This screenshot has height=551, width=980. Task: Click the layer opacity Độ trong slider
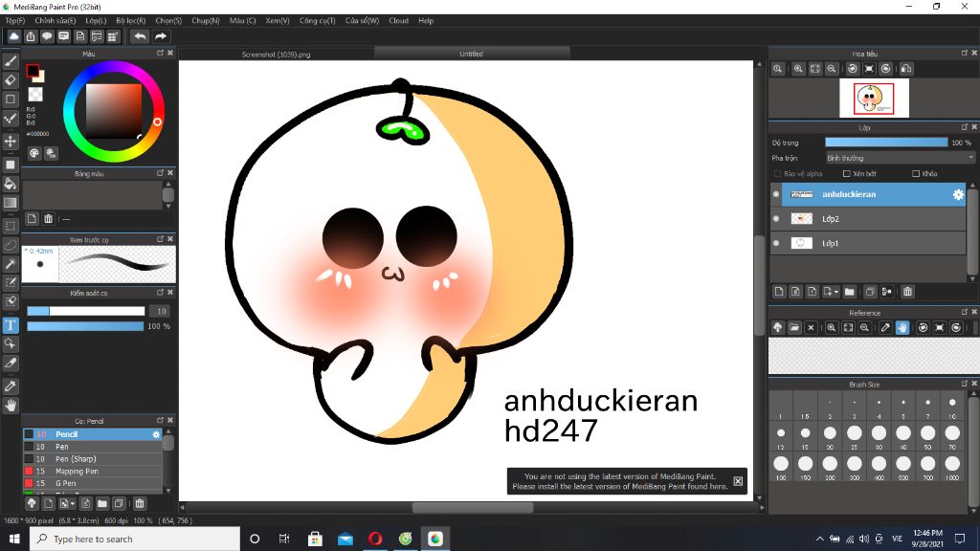point(886,143)
